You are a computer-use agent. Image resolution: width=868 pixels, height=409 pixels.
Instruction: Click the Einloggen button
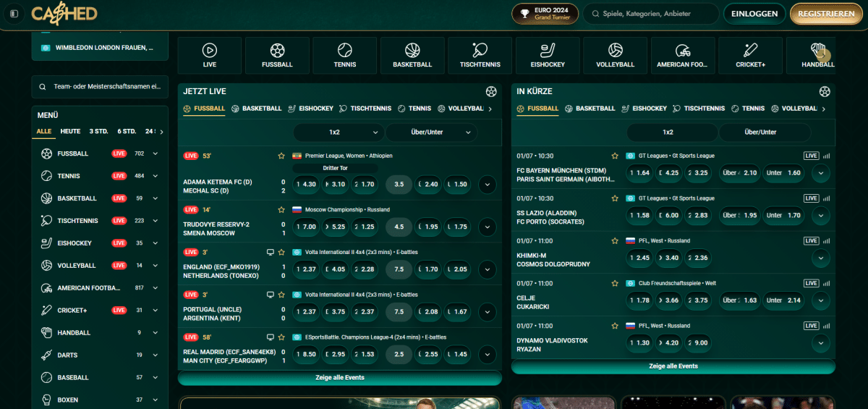755,14
